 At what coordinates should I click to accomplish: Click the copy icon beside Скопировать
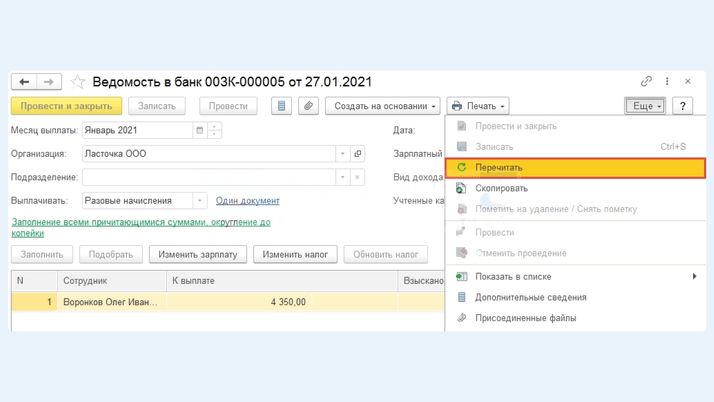pos(461,188)
